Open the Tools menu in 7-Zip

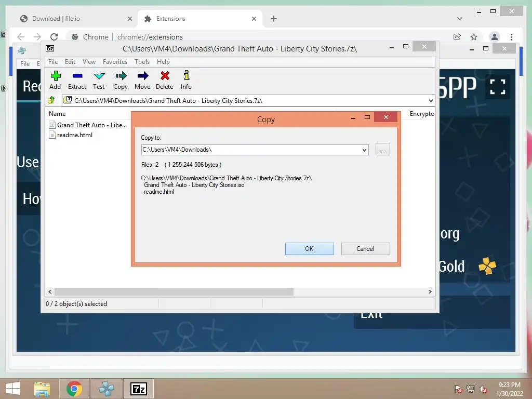coord(142,62)
